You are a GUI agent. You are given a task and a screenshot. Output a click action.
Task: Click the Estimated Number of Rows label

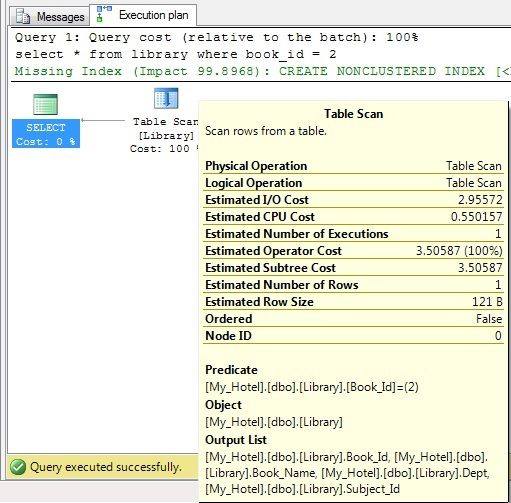coord(282,285)
